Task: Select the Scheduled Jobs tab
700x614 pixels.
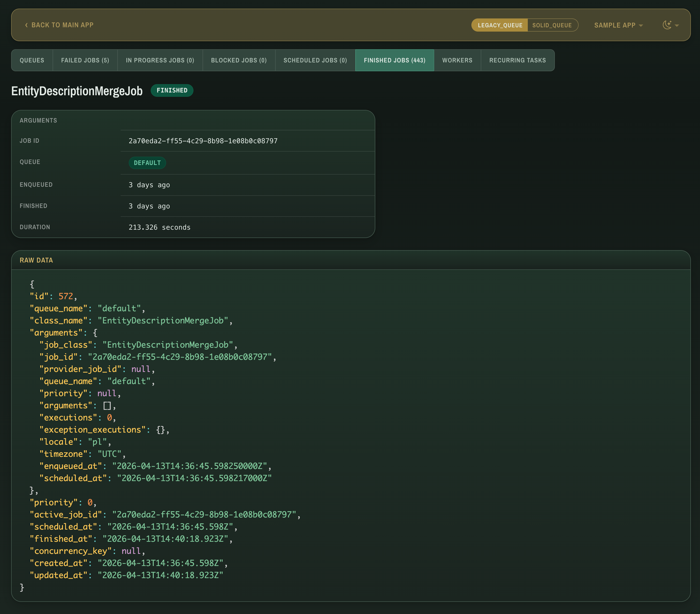Action: click(315, 60)
